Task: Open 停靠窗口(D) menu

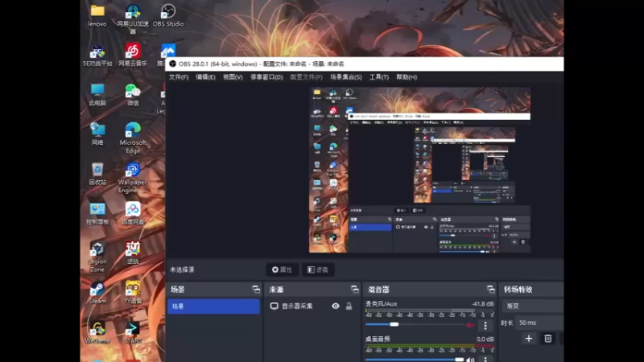Action: (266, 77)
